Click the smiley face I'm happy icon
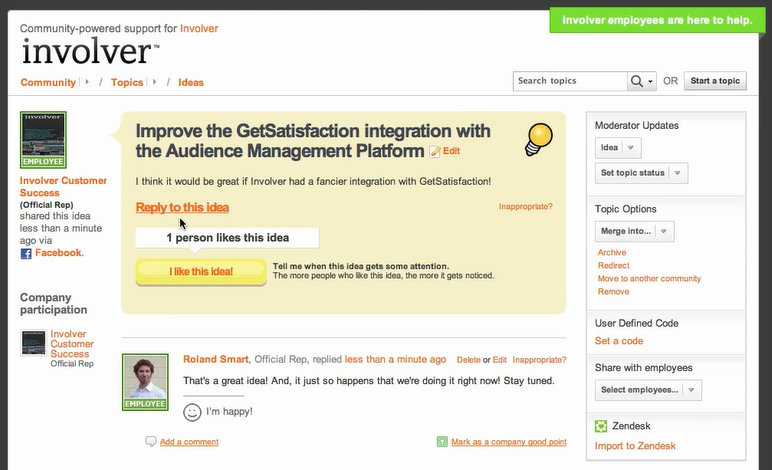 coord(192,412)
